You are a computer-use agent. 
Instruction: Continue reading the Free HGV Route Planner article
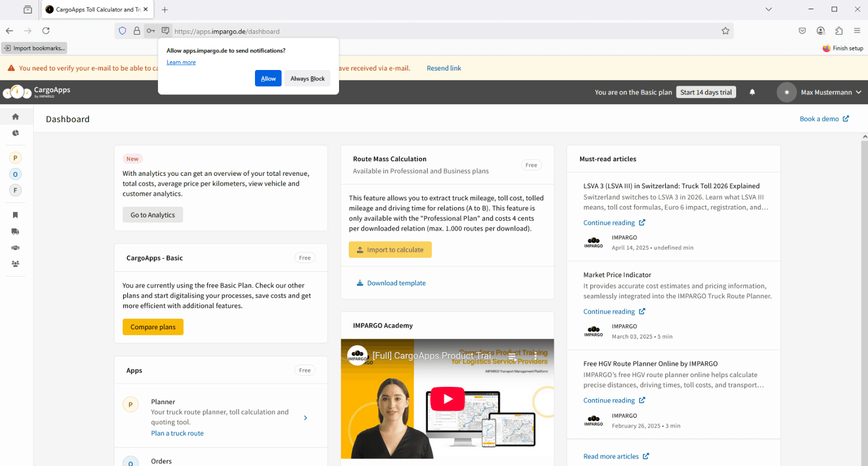[x=614, y=401]
